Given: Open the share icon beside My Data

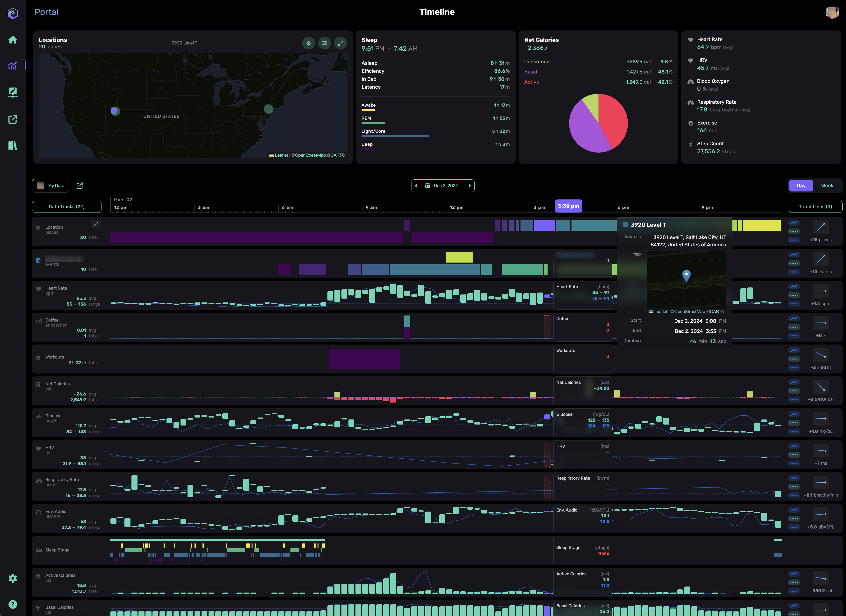Looking at the screenshot, I should click(x=80, y=186).
